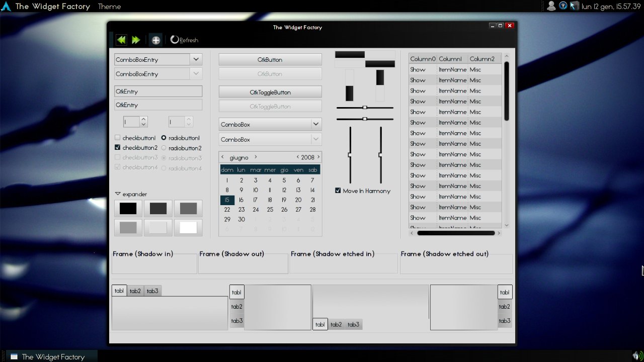
Task: Click the round plus toolbar icon
Action: coord(156,40)
